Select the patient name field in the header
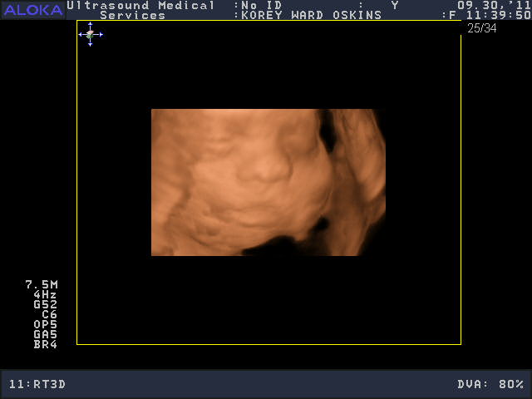The height and width of the screenshot is (399, 532). click(311, 15)
